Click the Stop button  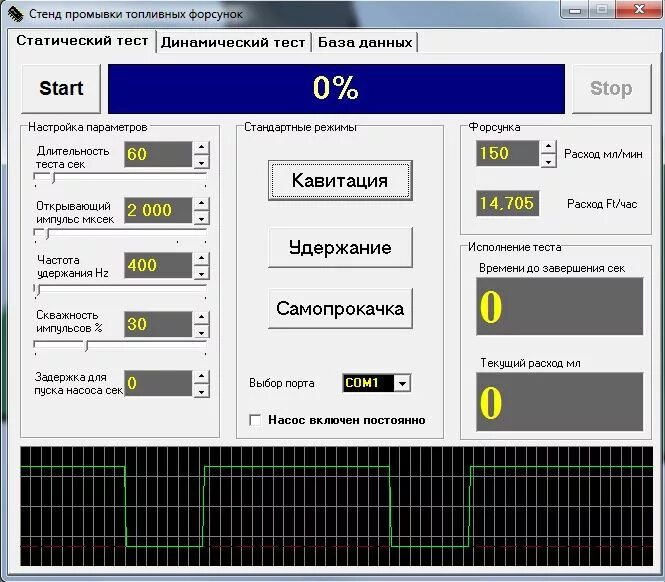[x=611, y=88]
